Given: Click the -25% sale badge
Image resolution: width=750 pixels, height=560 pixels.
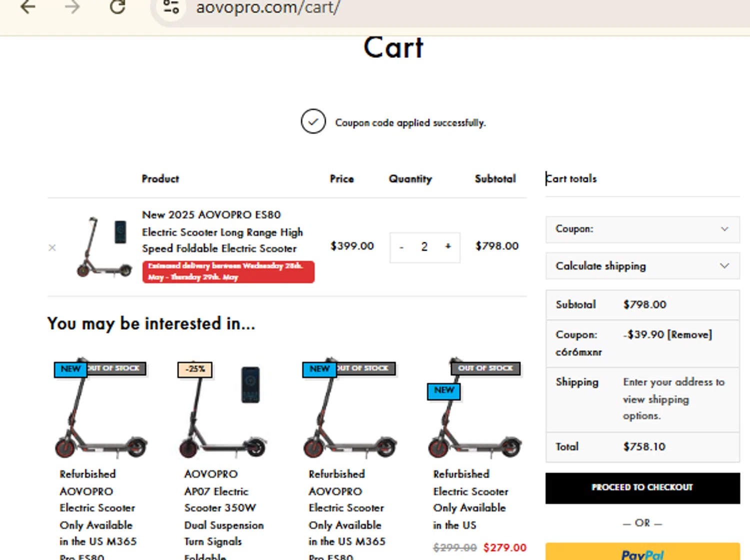Looking at the screenshot, I should pos(195,369).
